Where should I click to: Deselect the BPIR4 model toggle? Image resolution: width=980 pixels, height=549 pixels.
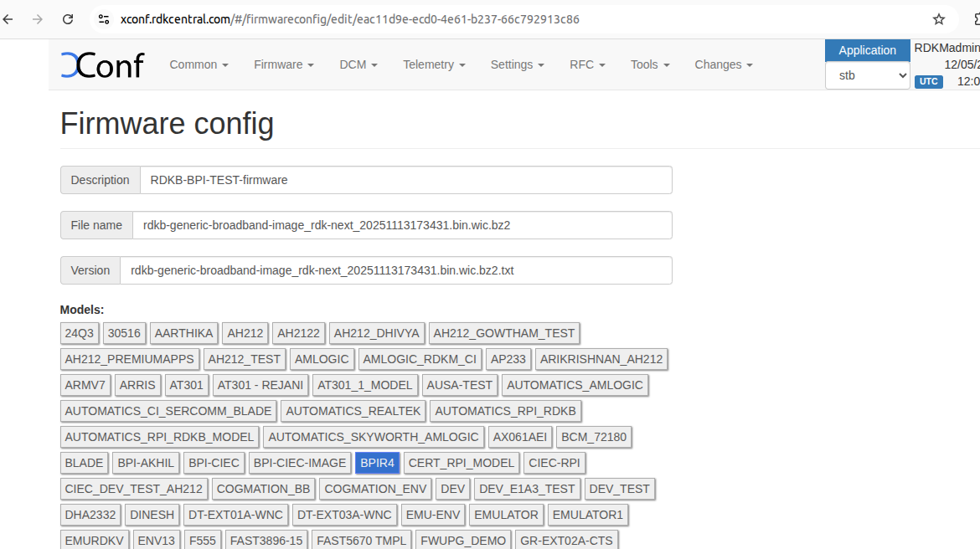click(x=377, y=463)
